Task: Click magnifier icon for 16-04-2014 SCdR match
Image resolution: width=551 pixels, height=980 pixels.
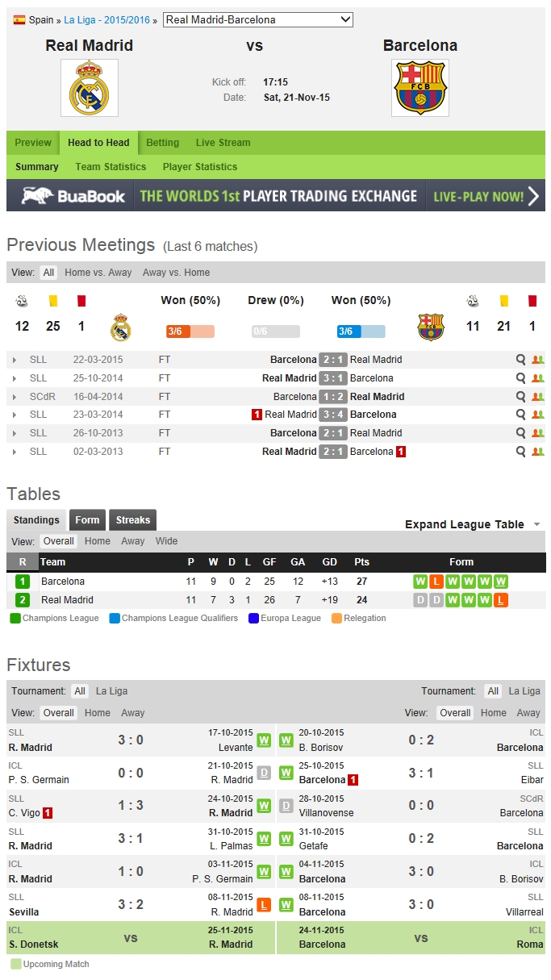Action: [521, 397]
